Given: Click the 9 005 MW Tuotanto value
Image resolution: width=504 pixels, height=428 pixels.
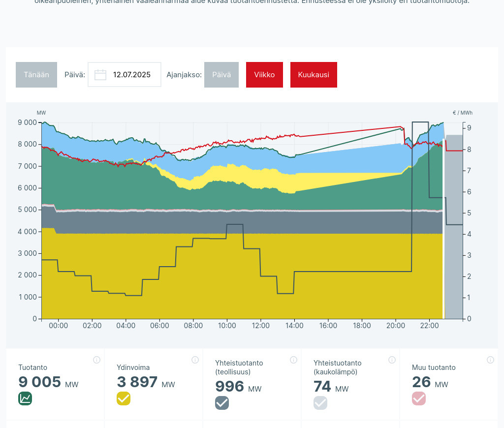Looking at the screenshot, I should click(40, 382).
